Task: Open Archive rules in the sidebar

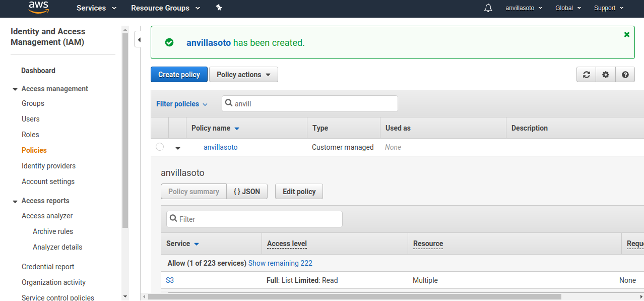Action: click(53, 231)
